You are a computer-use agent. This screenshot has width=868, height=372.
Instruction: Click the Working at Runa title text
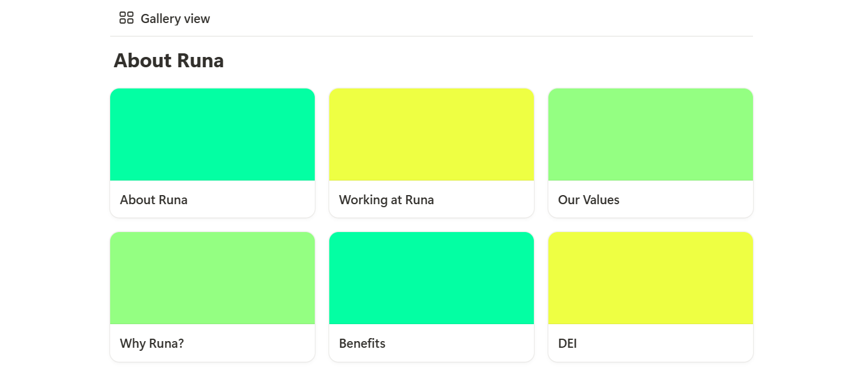coord(386,200)
